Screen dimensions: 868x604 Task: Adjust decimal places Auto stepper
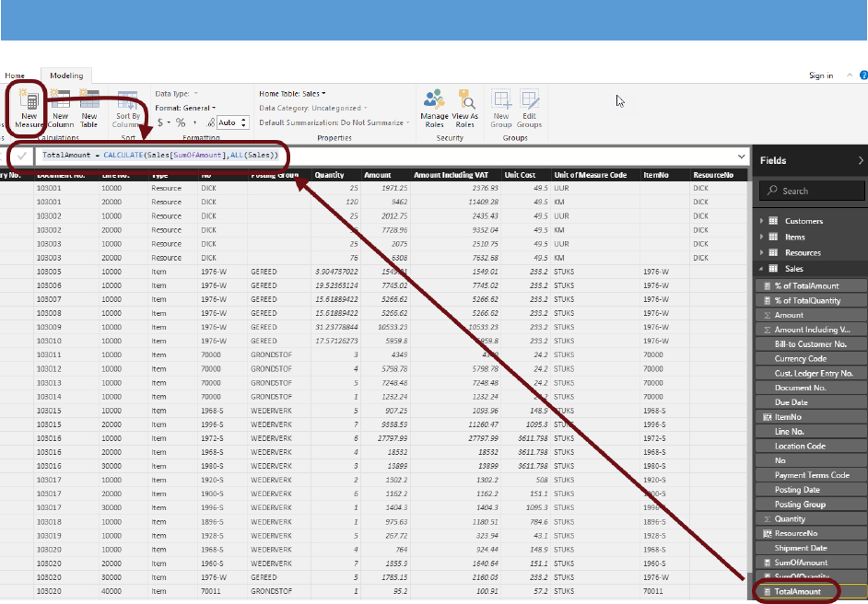(244, 122)
